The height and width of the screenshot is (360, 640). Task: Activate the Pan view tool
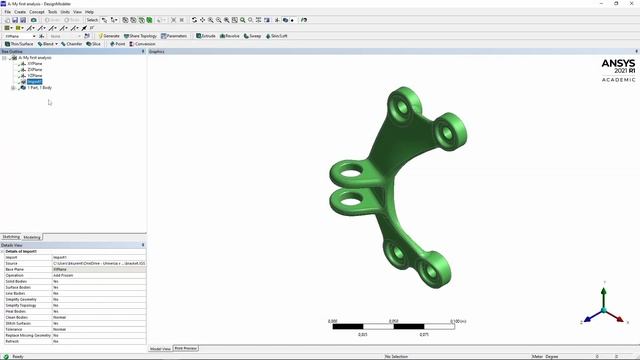pyautogui.click(x=202, y=20)
